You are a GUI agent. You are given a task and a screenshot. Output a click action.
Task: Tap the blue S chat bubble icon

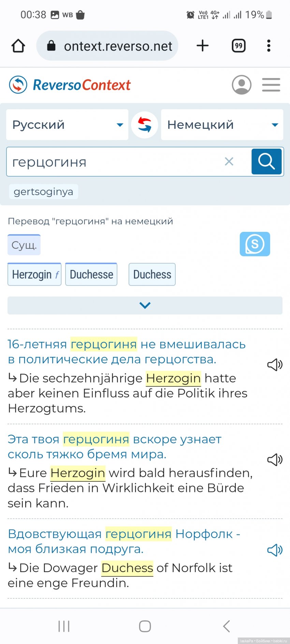click(x=255, y=244)
